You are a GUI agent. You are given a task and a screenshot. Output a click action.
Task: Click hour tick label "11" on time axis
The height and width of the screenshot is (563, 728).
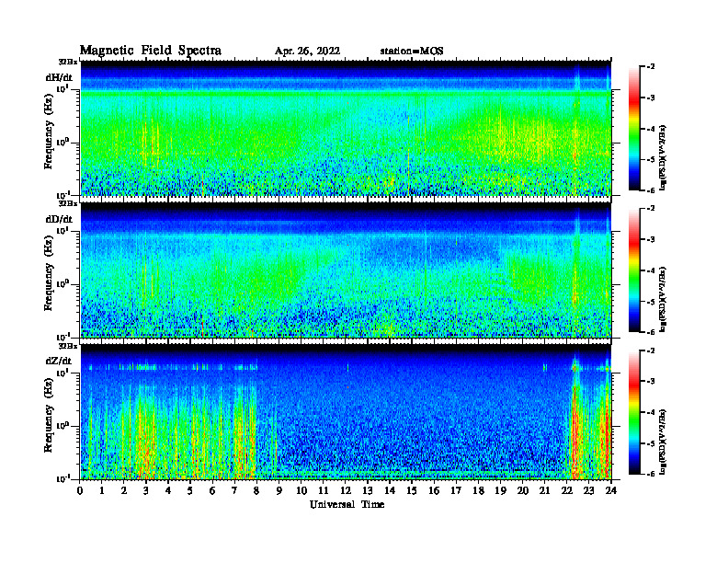tap(324, 491)
